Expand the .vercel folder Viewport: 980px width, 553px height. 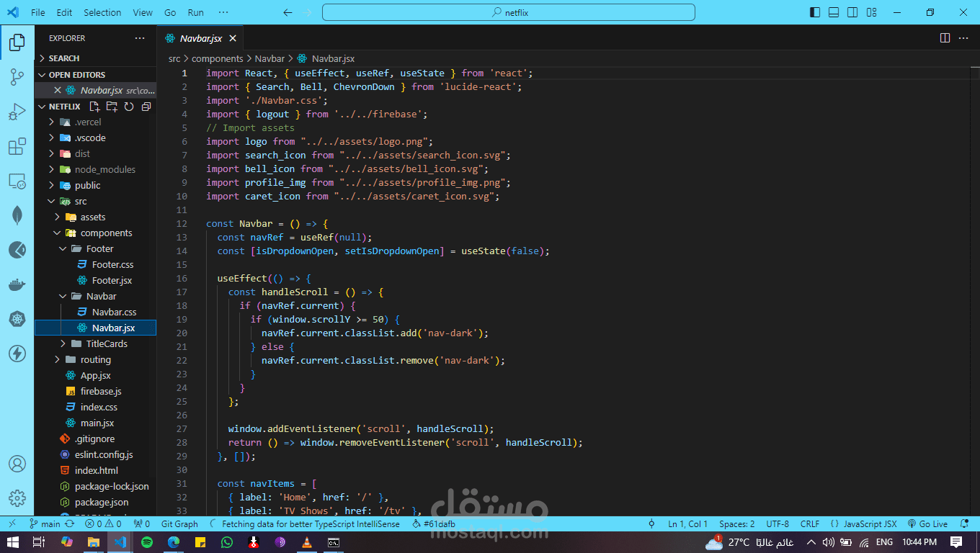pyautogui.click(x=95, y=122)
